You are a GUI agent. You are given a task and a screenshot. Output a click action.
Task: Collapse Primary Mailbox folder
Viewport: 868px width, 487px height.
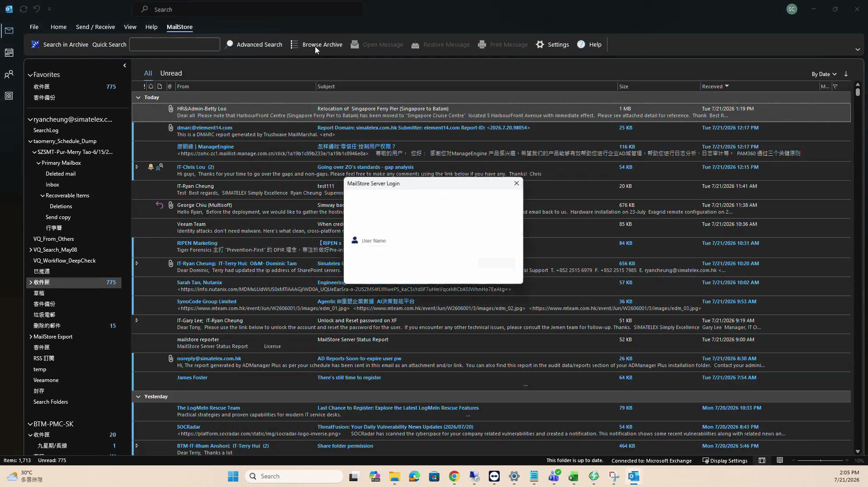(39, 163)
